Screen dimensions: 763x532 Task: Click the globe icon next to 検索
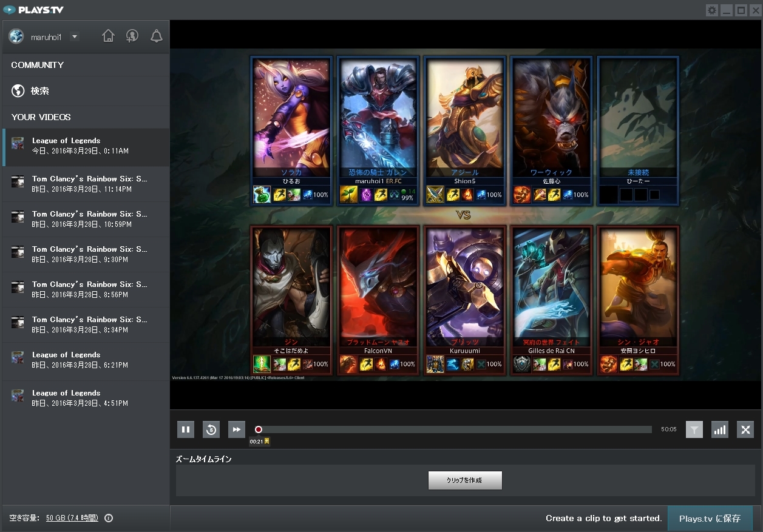(x=18, y=91)
